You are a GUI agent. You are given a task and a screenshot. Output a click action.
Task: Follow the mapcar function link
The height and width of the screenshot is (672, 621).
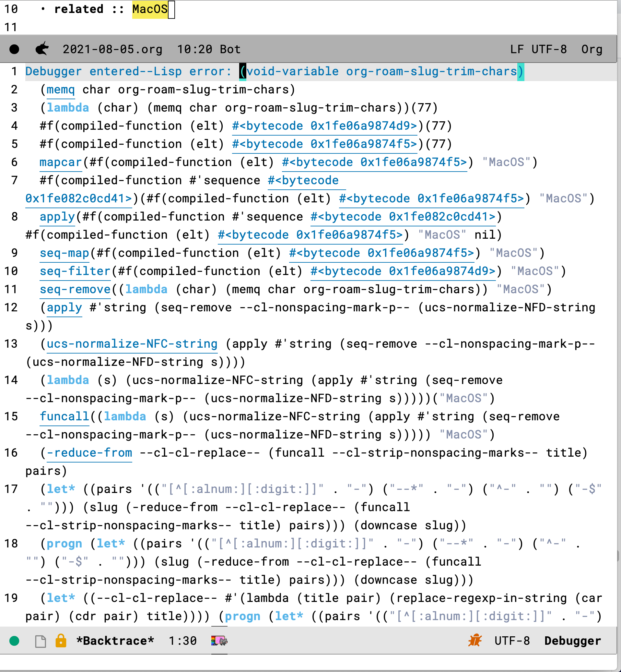click(61, 162)
